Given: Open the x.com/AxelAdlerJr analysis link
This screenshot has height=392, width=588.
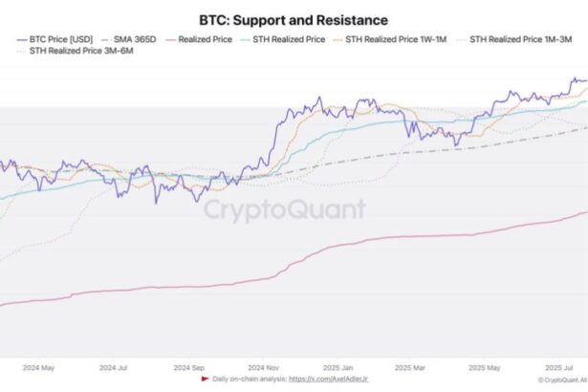Looking at the screenshot, I should point(328,380).
